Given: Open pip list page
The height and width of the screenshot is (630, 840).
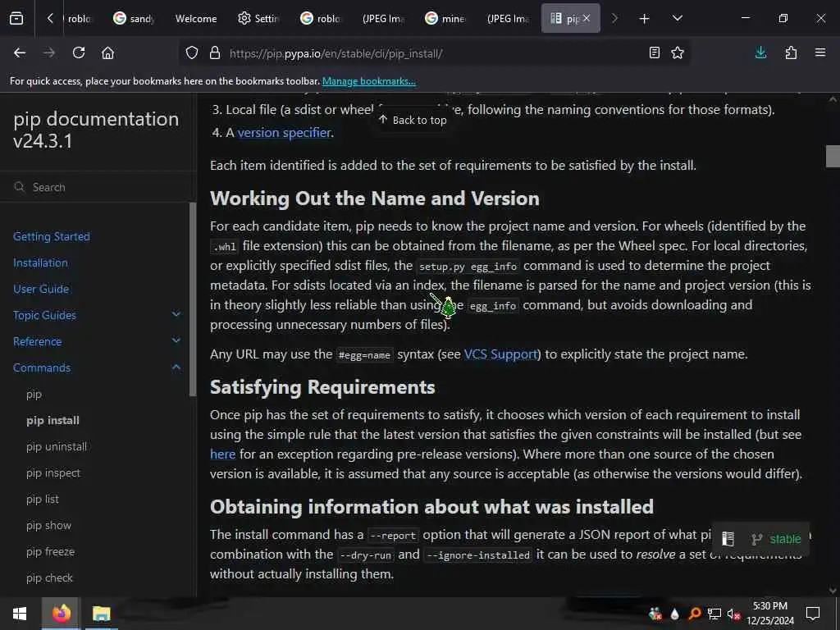Looking at the screenshot, I should [x=43, y=499].
